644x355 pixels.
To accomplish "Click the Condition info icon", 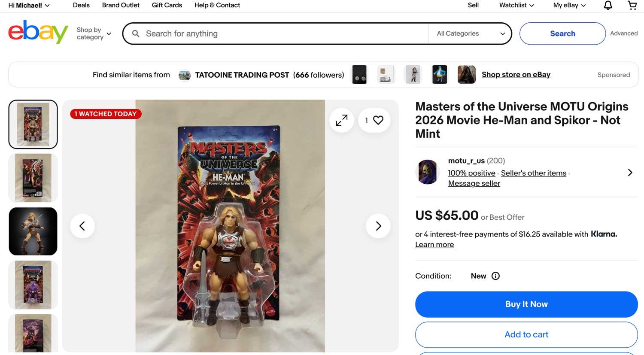I will (x=495, y=276).
